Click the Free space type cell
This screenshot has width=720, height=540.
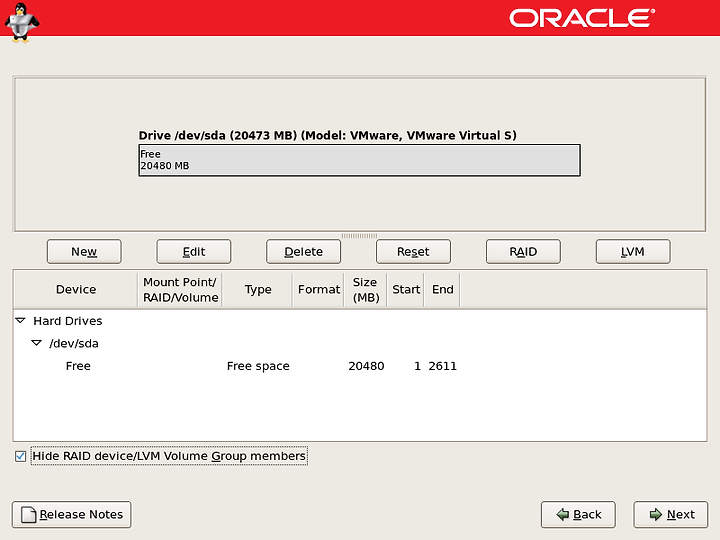click(x=258, y=366)
